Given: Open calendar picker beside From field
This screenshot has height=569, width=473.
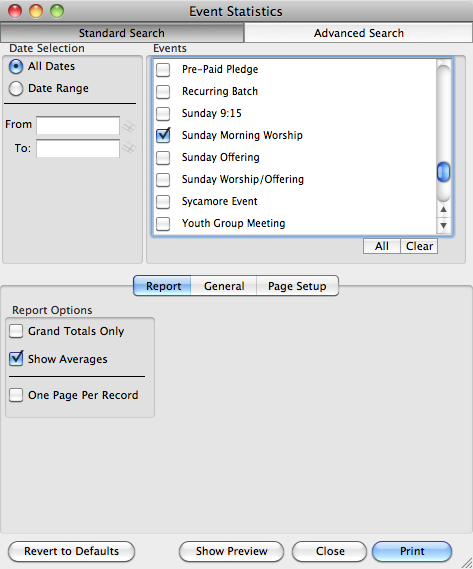Looking at the screenshot, I should click(x=129, y=126).
